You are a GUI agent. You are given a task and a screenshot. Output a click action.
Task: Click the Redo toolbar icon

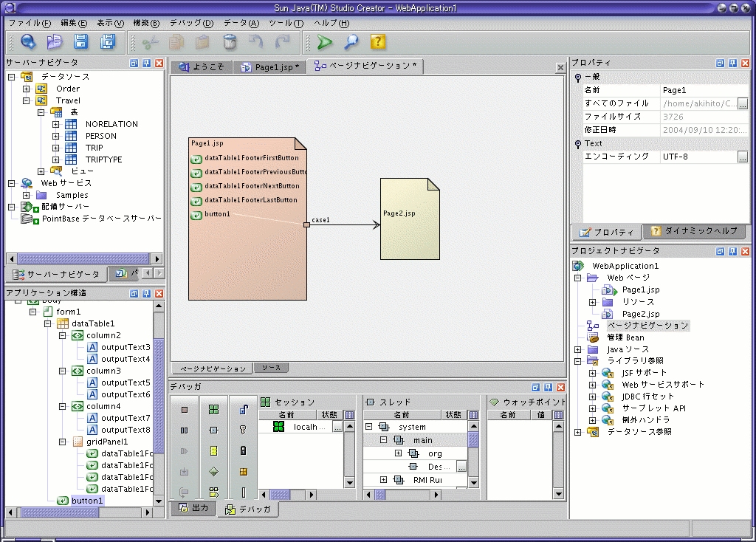click(283, 42)
